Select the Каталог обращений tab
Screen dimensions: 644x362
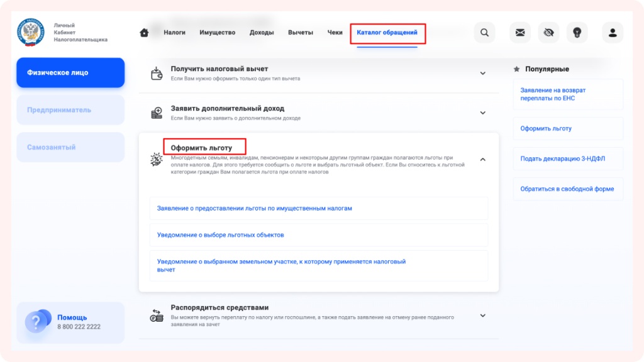387,33
